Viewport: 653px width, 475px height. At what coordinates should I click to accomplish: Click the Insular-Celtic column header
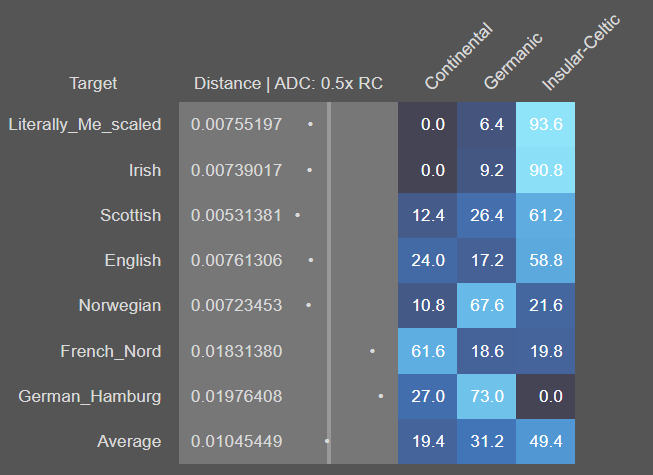click(581, 53)
